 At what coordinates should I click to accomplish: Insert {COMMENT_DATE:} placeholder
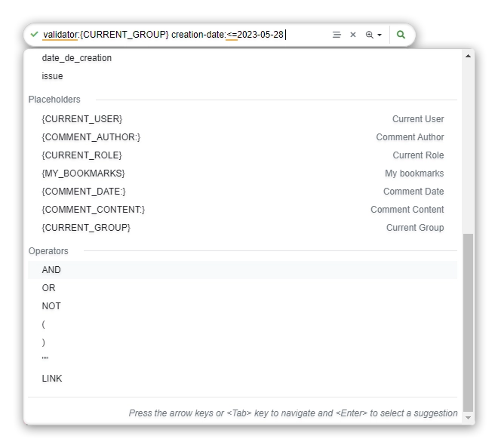click(x=243, y=192)
